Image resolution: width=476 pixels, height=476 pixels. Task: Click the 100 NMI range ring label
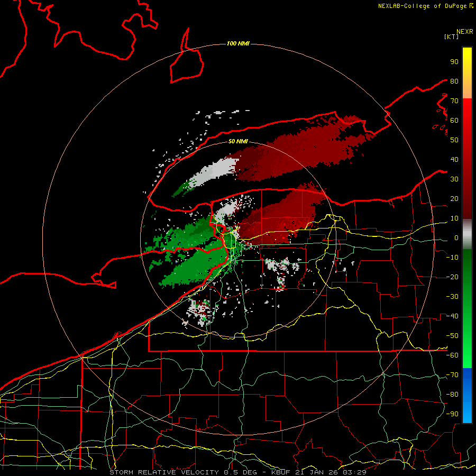coord(238,44)
